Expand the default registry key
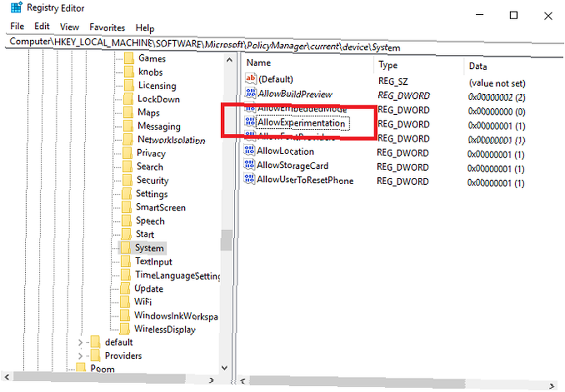 (x=80, y=342)
